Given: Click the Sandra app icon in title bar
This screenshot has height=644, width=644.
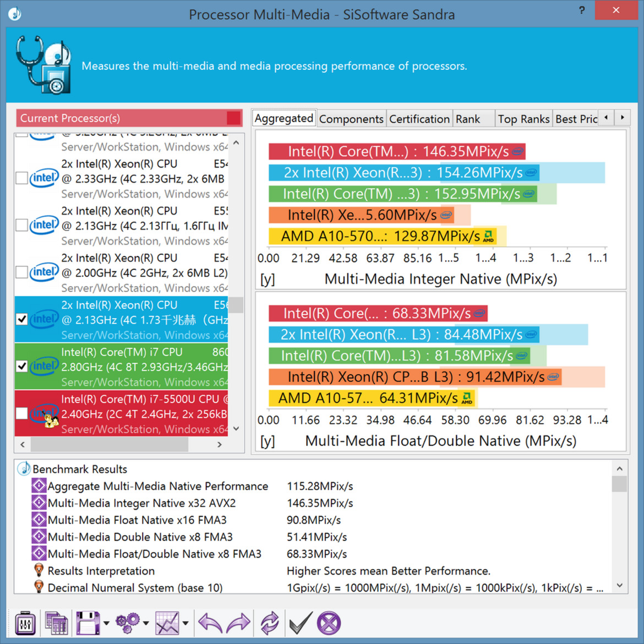Looking at the screenshot, I should tap(15, 14).
